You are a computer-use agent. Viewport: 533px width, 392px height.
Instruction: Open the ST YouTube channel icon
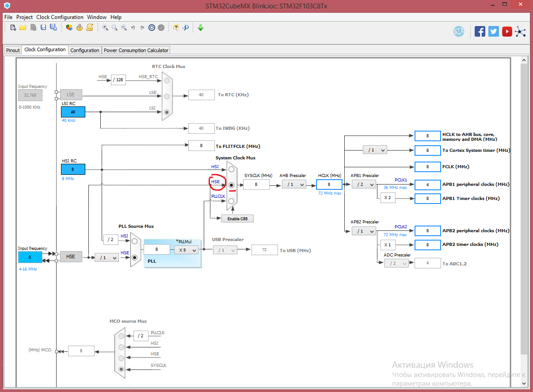click(x=507, y=31)
